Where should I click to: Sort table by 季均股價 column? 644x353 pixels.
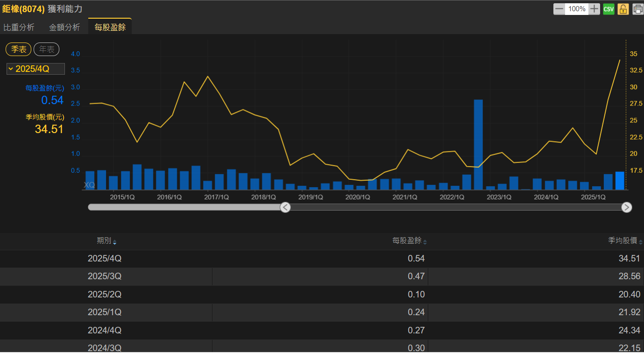[x=625, y=241]
